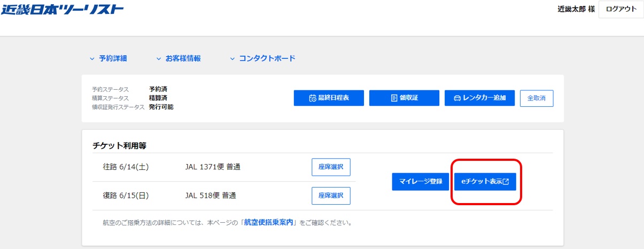
Task: Choose 座席選択 for the 往路 JAL 1371便
Action: click(331, 167)
